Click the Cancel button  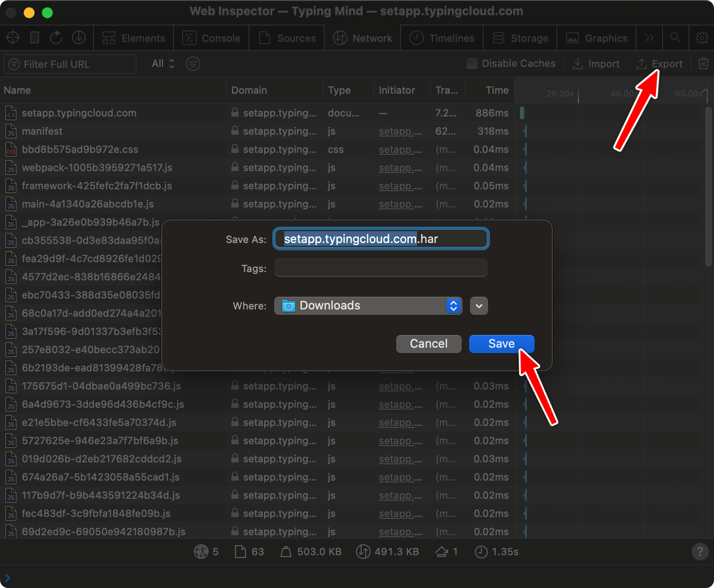point(428,344)
